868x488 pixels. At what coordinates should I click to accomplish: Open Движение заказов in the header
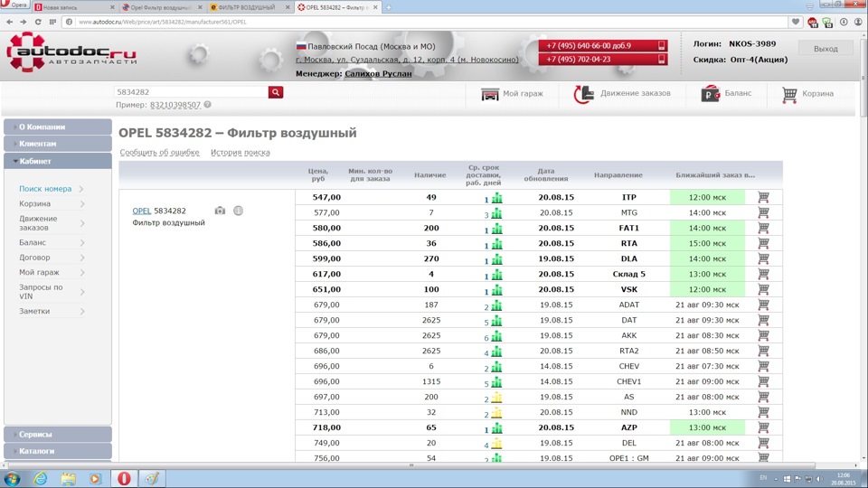624,94
